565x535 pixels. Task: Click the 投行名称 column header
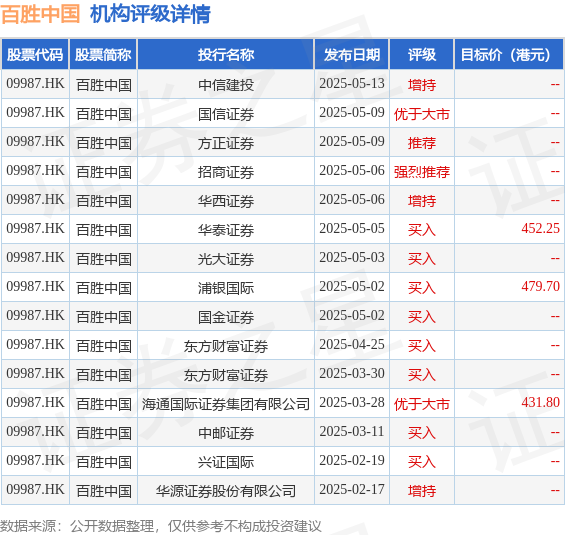point(226,55)
